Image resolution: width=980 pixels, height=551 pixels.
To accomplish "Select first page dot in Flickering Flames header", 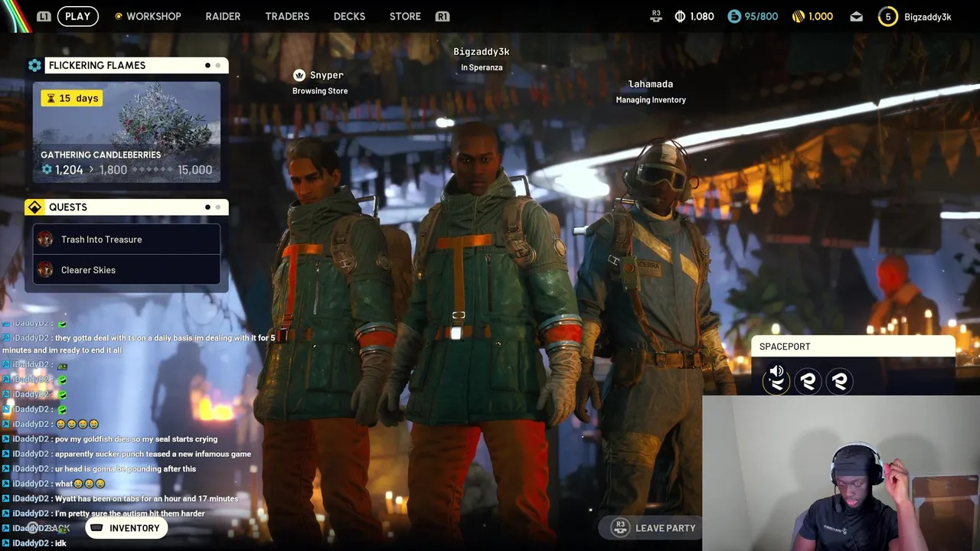I will click(207, 65).
